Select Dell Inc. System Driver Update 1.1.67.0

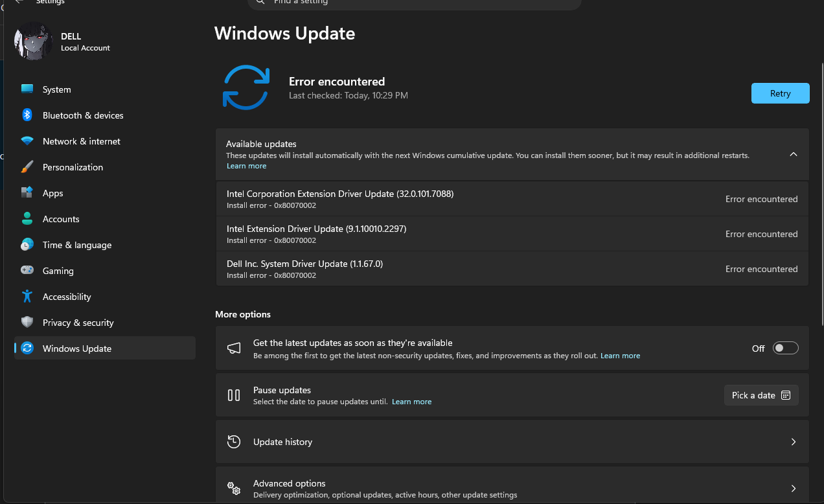[512, 269]
